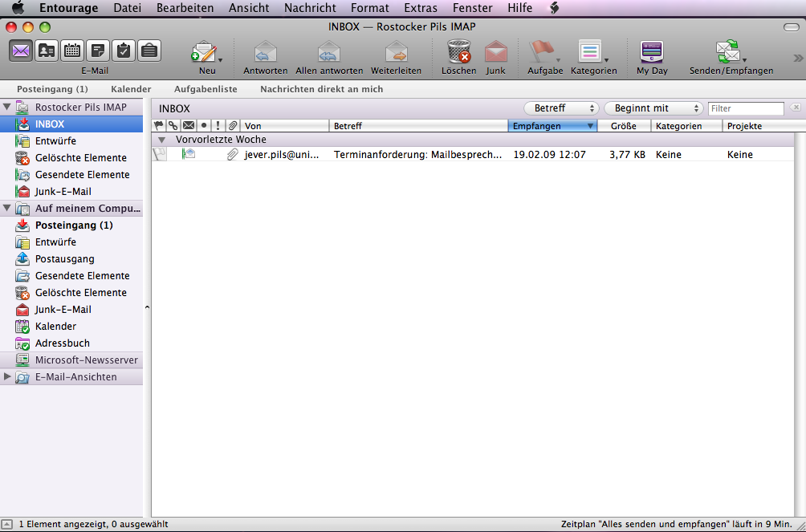Open Kalender in the folder list
This screenshot has width=806, height=532.
[x=71, y=327]
